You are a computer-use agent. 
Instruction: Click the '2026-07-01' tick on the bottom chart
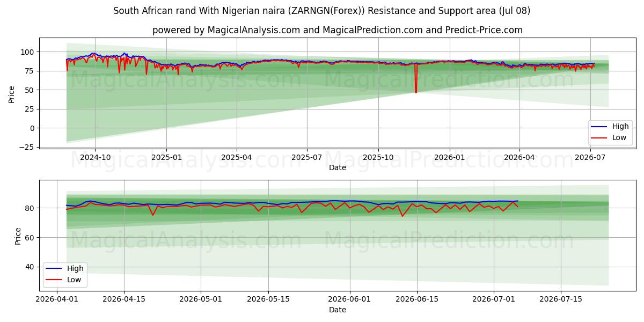(494, 299)
